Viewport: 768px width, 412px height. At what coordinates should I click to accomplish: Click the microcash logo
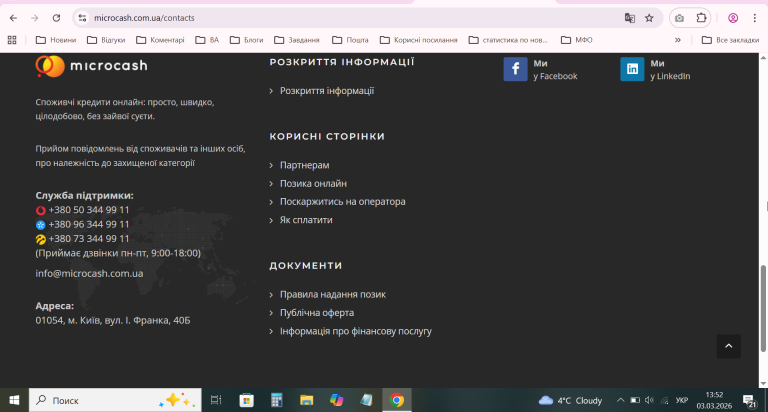(92, 66)
